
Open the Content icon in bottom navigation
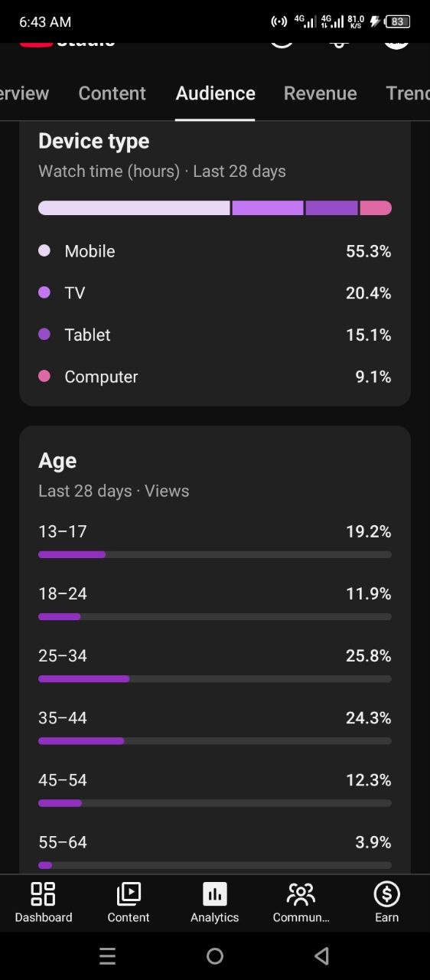[x=129, y=894]
